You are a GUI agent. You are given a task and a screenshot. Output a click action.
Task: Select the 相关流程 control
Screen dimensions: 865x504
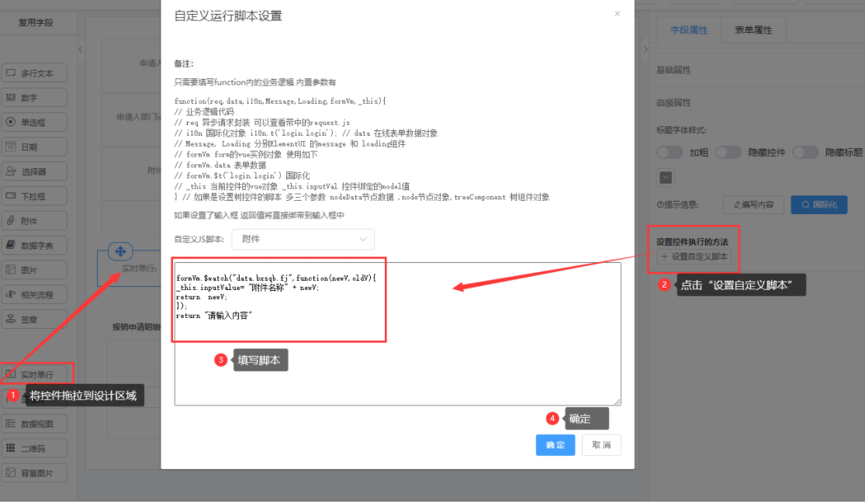click(x=34, y=295)
